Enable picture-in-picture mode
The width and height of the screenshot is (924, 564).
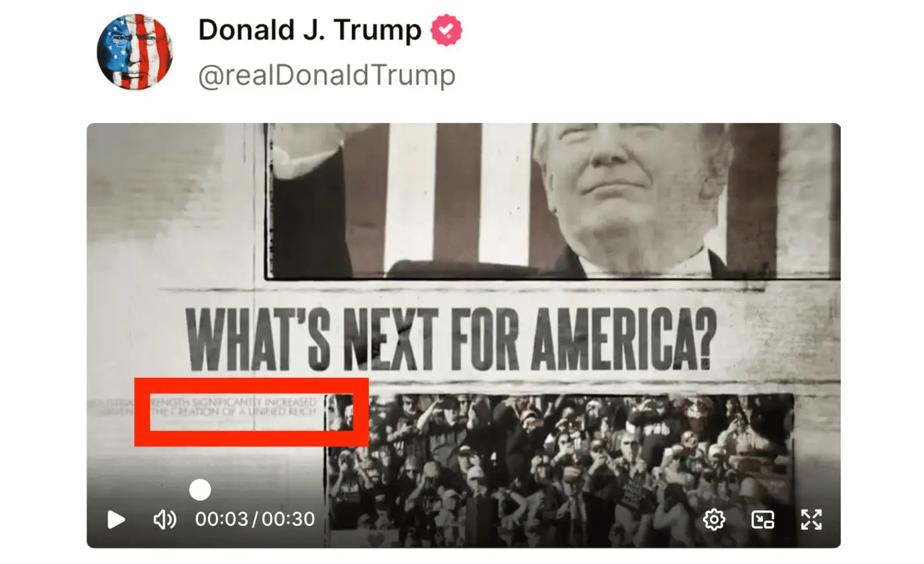[x=762, y=520]
